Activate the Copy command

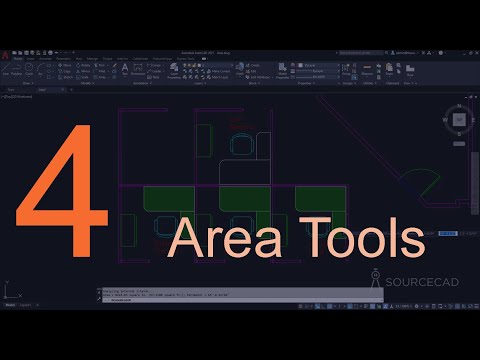point(65,71)
